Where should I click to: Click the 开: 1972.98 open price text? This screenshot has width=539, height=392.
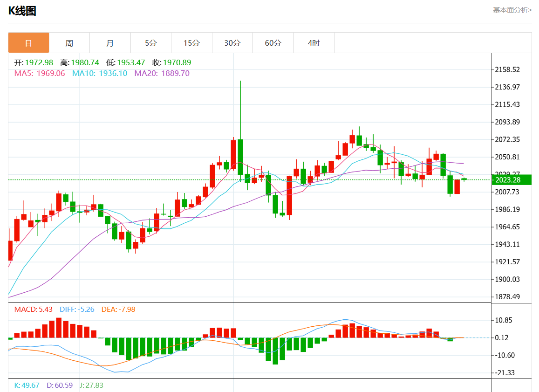tap(34, 62)
